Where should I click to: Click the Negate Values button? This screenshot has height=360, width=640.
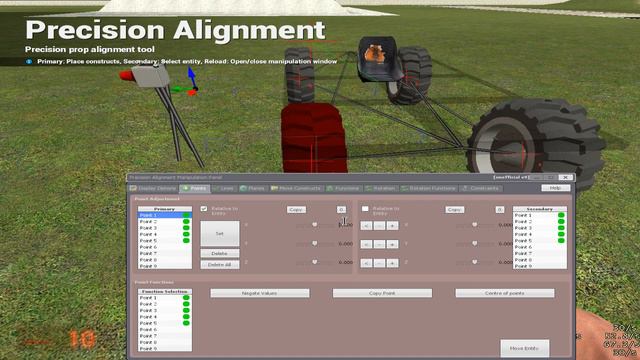[260, 293]
